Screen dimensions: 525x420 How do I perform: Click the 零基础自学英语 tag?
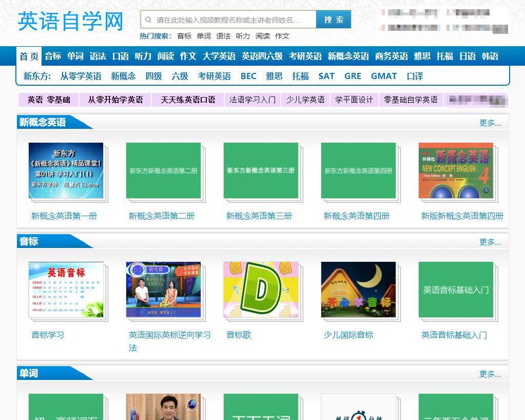click(x=411, y=100)
